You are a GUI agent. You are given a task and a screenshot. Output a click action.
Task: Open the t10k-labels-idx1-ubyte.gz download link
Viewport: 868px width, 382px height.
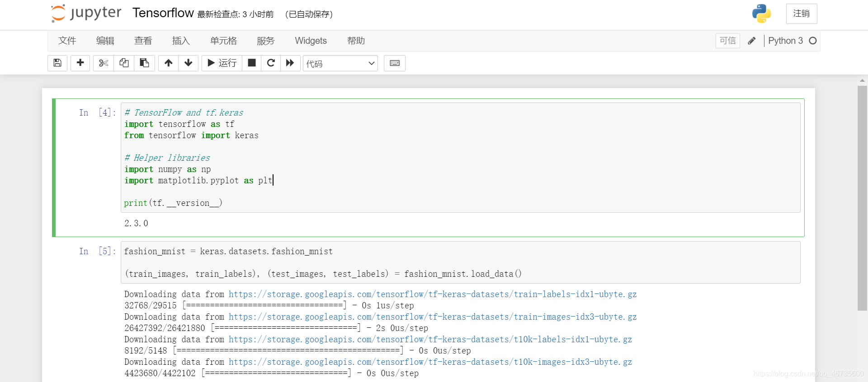click(x=430, y=340)
